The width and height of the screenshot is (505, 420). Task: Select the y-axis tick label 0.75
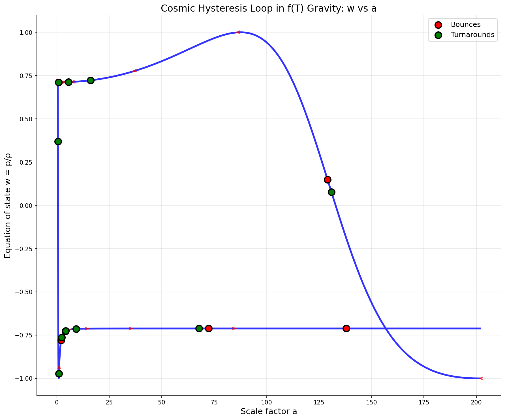(26, 76)
